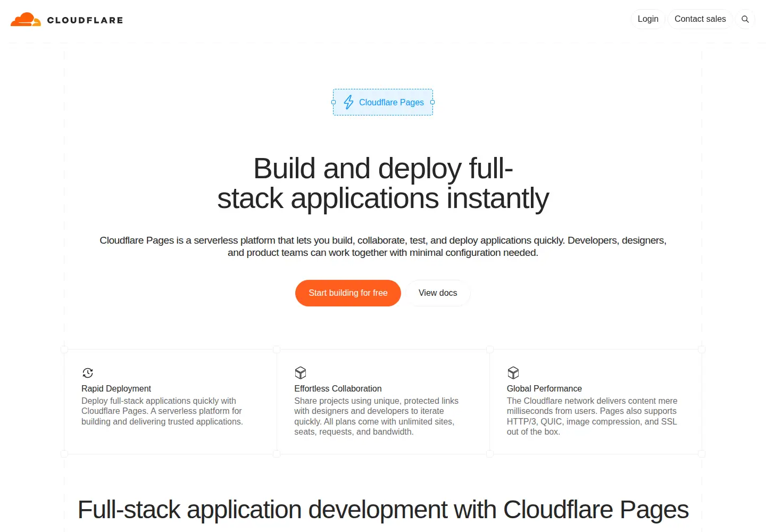The width and height of the screenshot is (766, 532).
Task: Click Start building for free
Action: coord(348,293)
